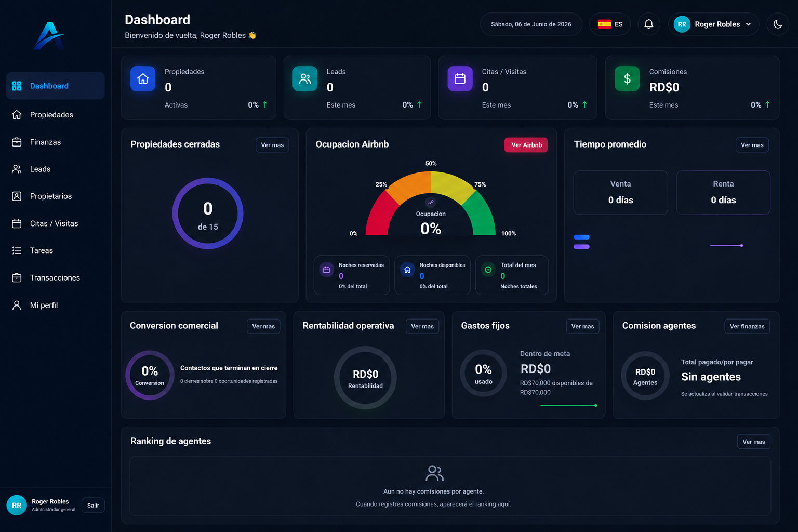Click the Finanzas briefcase icon in sidebar
The height and width of the screenshot is (532, 798).
[x=17, y=142]
